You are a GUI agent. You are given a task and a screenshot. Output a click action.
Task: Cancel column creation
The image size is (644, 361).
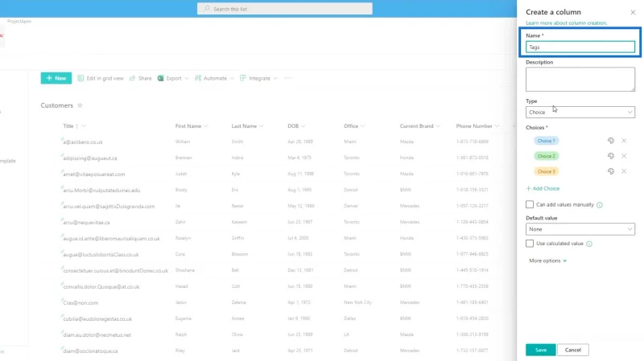click(x=572, y=350)
